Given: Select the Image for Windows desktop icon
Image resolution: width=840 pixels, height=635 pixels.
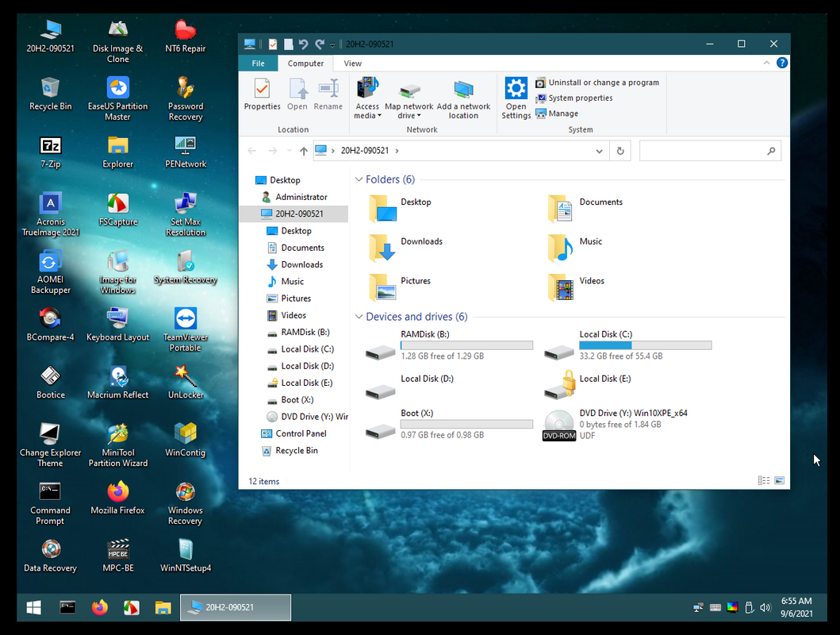Looking at the screenshot, I should pos(118,272).
